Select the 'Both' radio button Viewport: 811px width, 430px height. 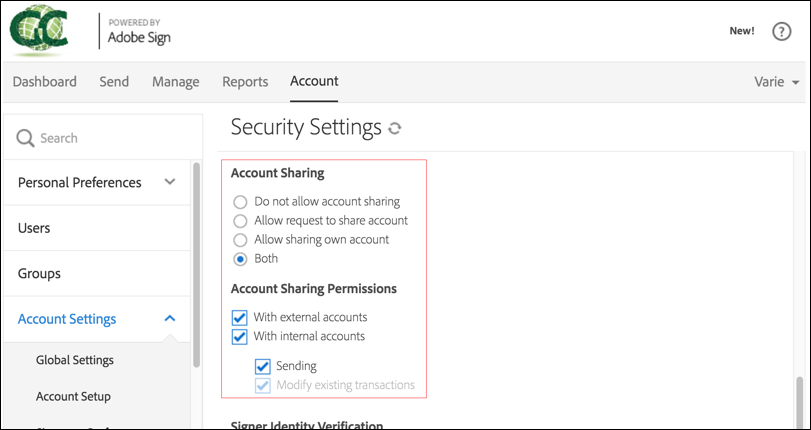point(240,259)
